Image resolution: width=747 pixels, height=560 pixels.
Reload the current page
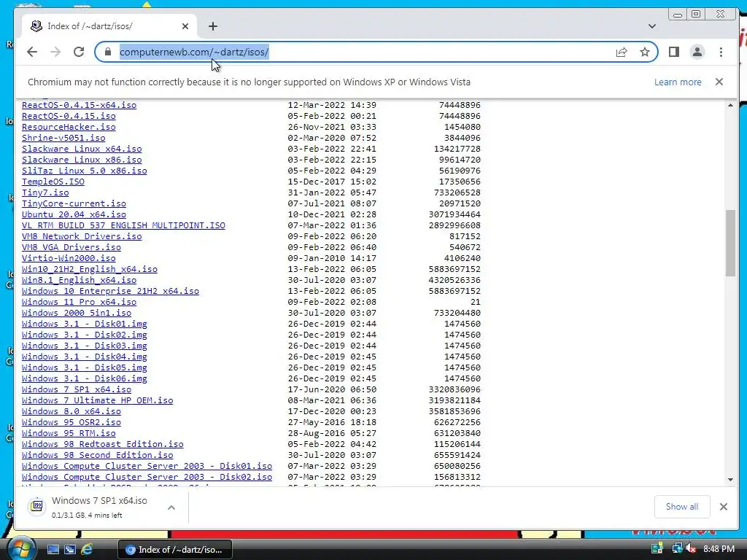coord(79,52)
